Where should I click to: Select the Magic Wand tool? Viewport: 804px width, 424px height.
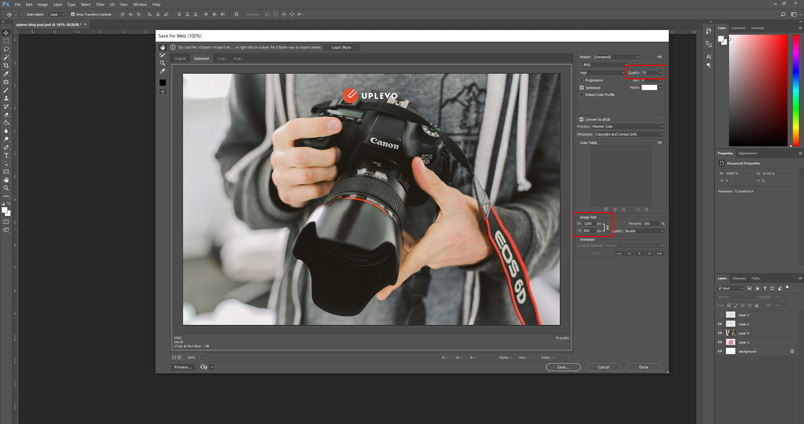pos(6,57)
